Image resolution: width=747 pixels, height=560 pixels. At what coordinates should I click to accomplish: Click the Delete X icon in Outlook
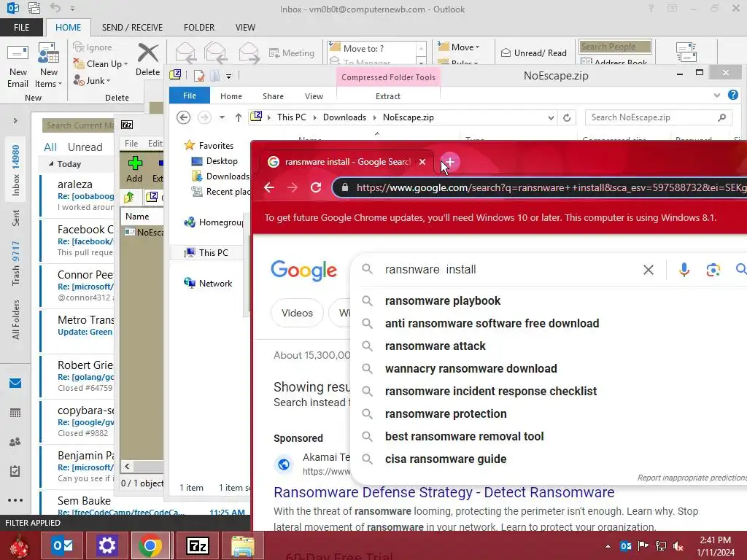(147, 52)
